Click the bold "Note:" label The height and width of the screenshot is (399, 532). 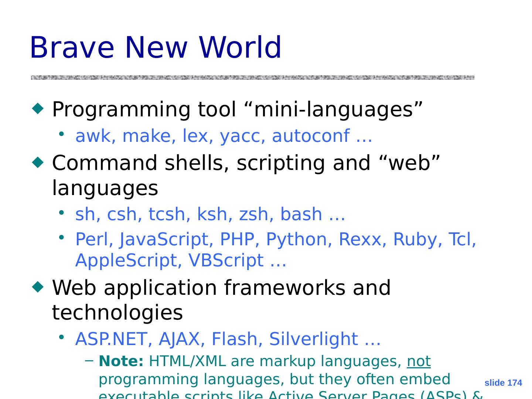[121, 361]
